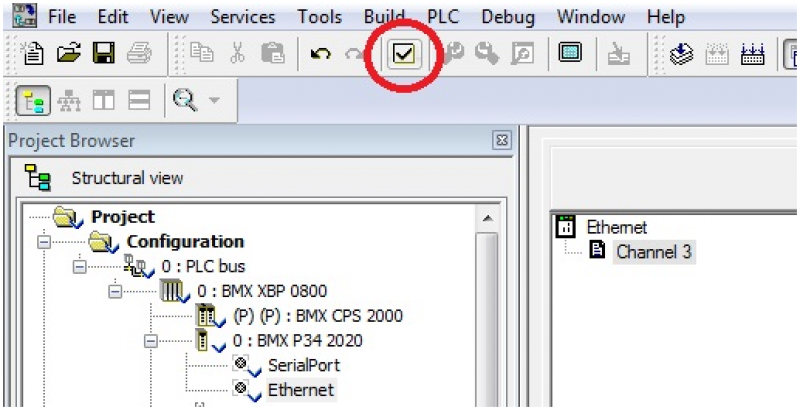This screenshot has height=410, width=800.
Task: Open the PLC menu
Action: coord(443,17)
